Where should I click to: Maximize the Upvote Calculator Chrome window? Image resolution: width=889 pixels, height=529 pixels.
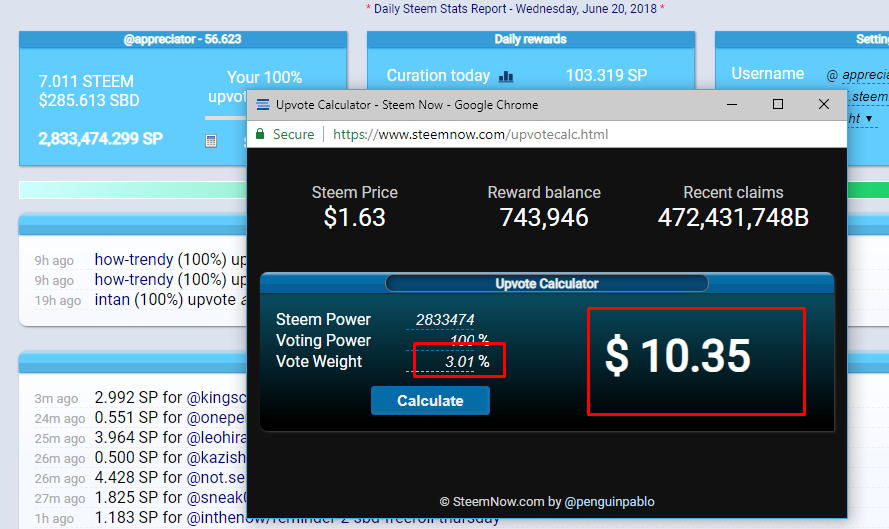point(778,104)
